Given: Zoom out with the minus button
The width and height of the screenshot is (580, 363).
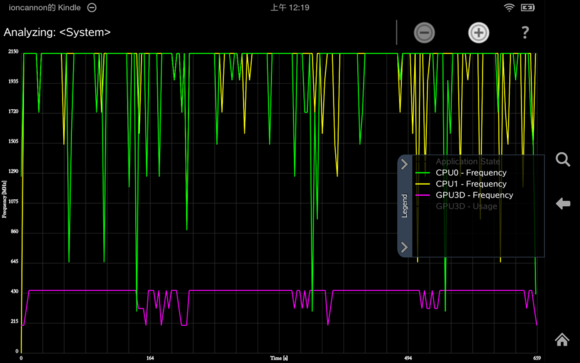Looking at the screenshot, I should tap(424, 33).
